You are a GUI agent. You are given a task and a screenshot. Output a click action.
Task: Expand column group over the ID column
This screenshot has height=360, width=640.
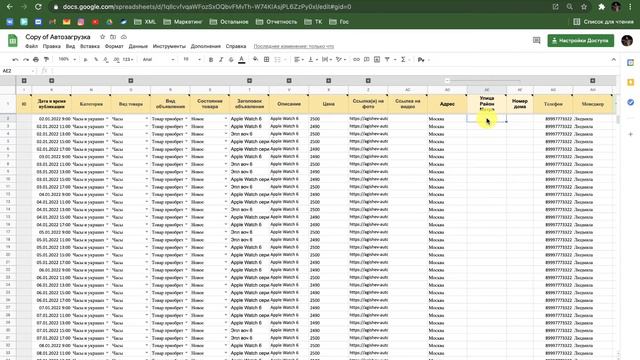(x=24, y=81)
